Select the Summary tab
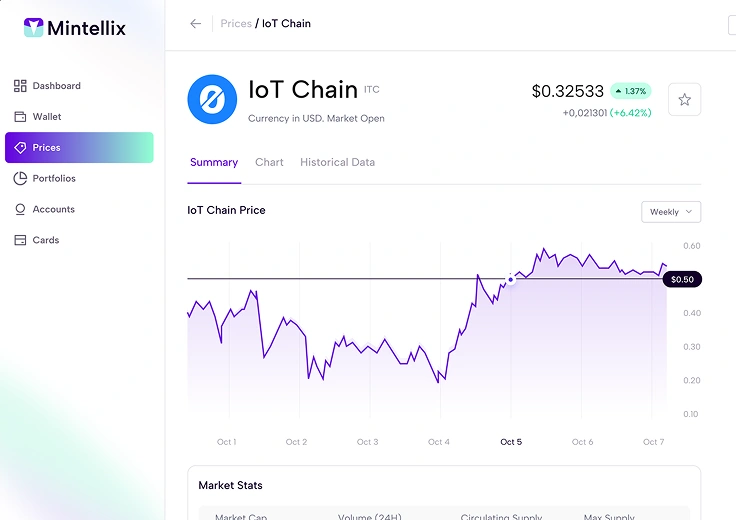736x520 pixels. tap(214, 162)
